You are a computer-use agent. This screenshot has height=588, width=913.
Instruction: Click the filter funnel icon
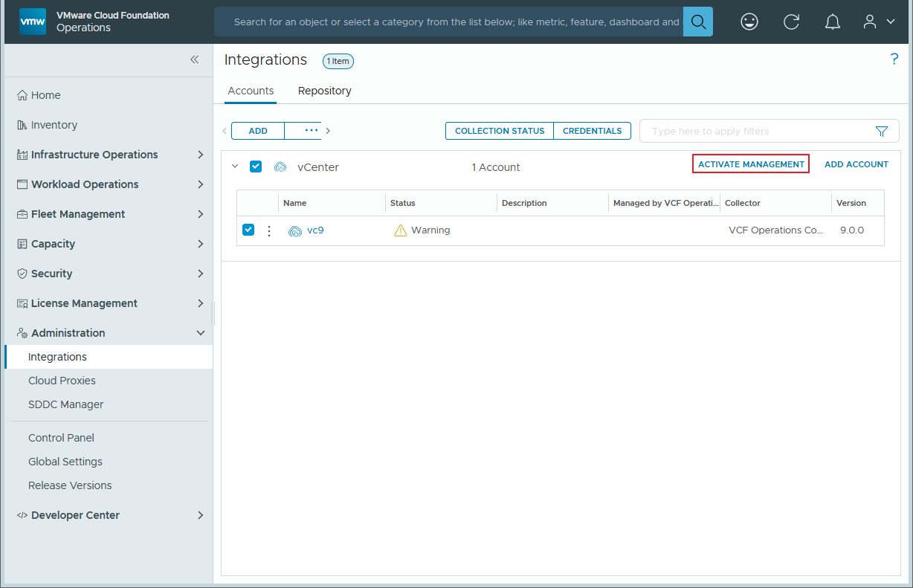(x=881, y=131)
